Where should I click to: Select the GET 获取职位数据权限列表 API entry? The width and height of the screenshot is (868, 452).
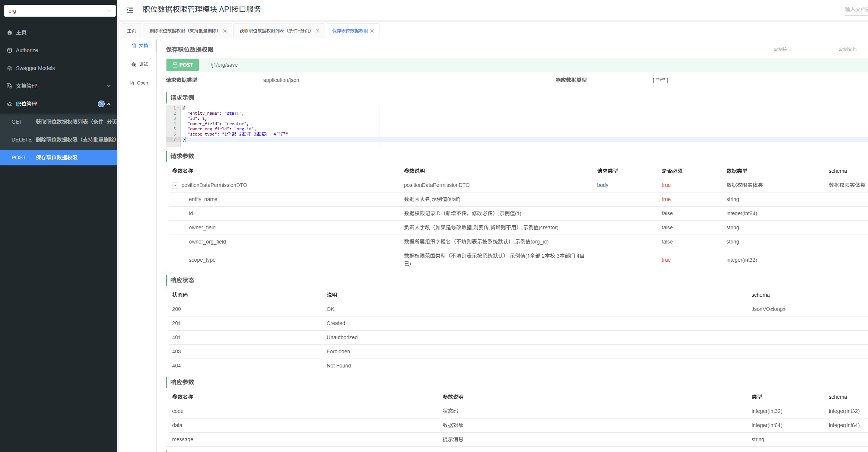pyautogui.click(x=63, y=122)
